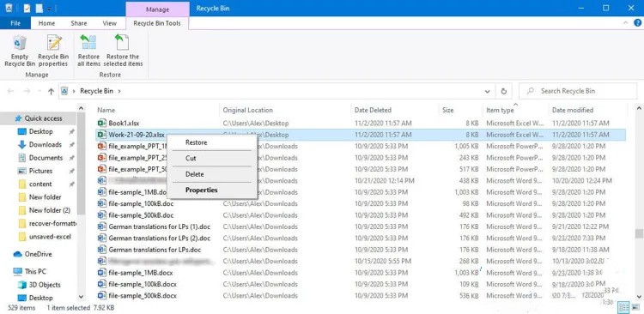Viewport: 644px width, 314px height.
Task: Open the Downloads folder in Quick access
Action: [46, 144]
